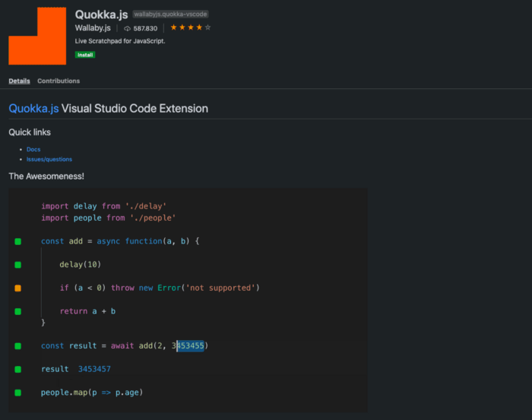532x420 pixels.
Task: Open the Docs quick link
Action: (33, 149)
